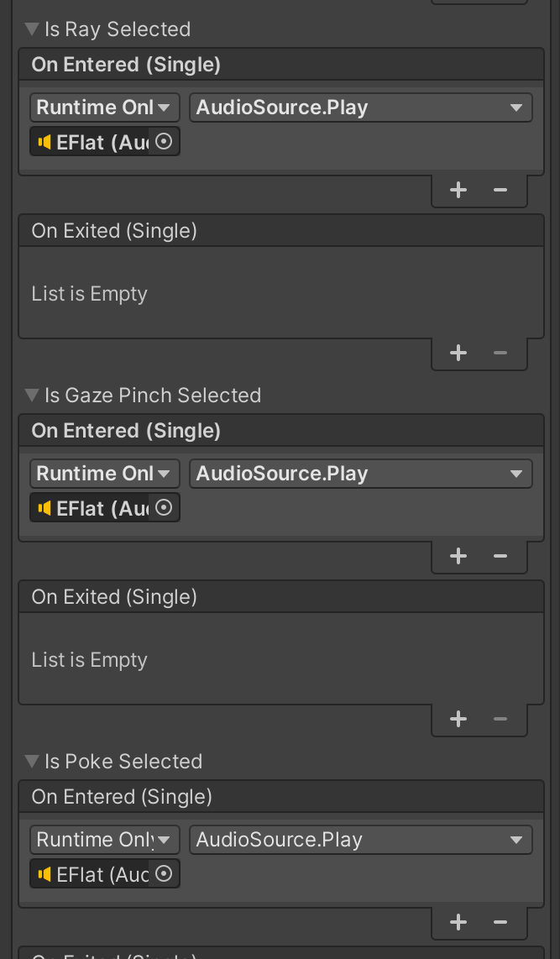Open AudioSource.Play function dropdown under Is Ray Selected

pyautogui.click(x=360, y=107)
